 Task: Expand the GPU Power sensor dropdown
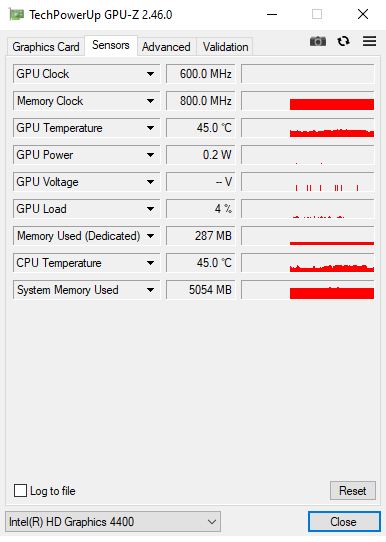click(150, 155)
